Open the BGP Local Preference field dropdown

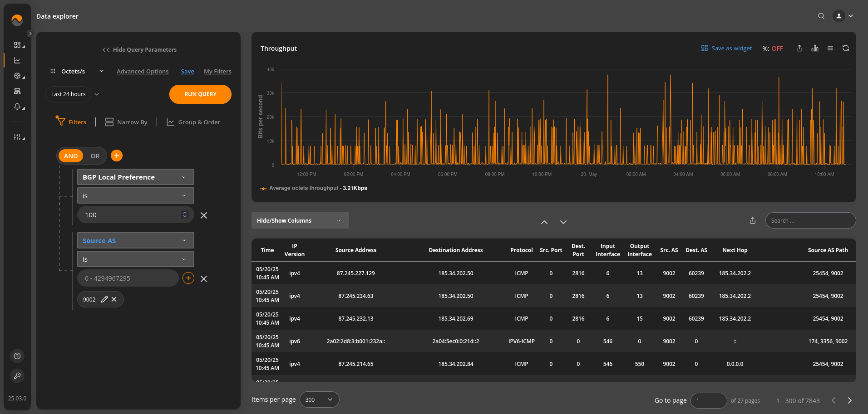click(x=135, y=177)
